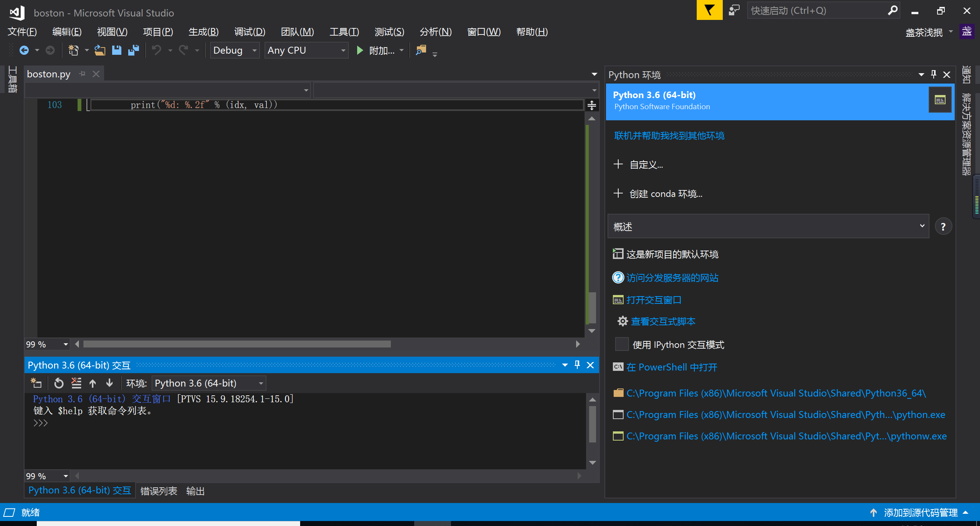
Task: Click the notification flag icon
Action: click(x=709, y=10)
